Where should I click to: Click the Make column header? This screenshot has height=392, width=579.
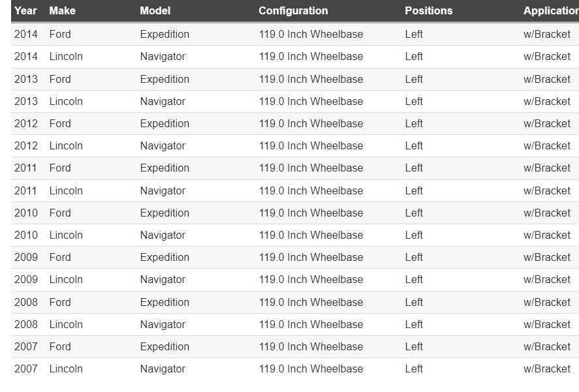coord(62,10)
